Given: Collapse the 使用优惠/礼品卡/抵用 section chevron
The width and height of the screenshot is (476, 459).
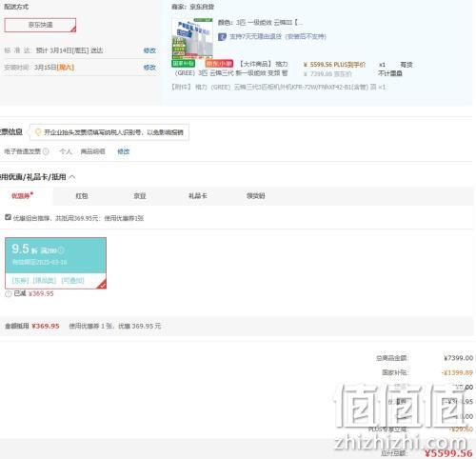Looking at the screenshot, I should (72, 177).
